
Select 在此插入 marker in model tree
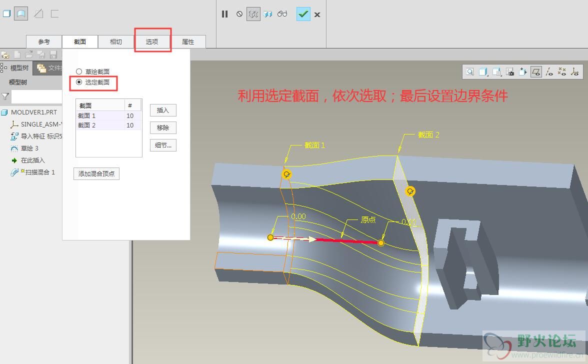click(x=28, y=160)
